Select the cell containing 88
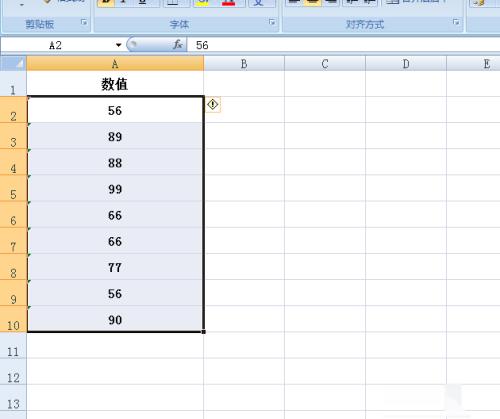500x419 pixels. [115, 162]
